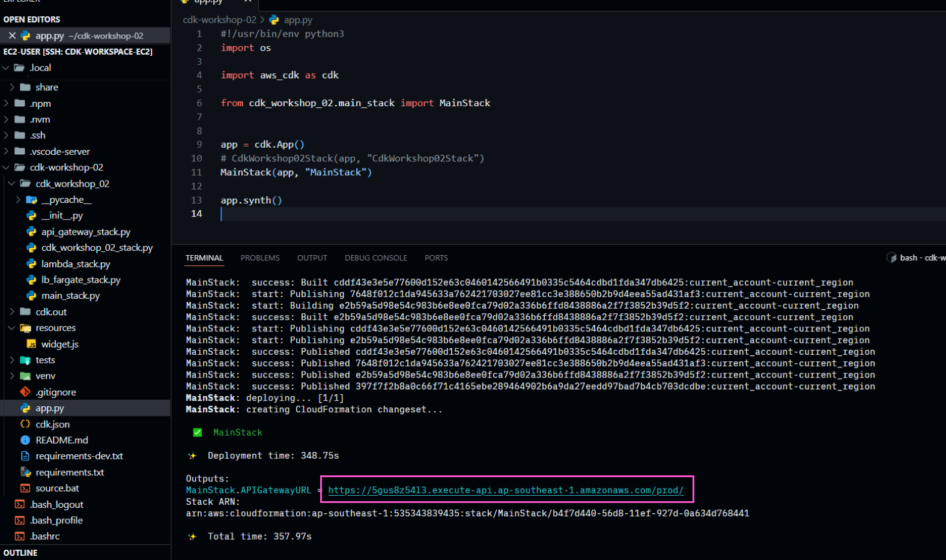The width and height of the screenshot is (946, 560).
Task: Click the requirements.txt file icon
Action: pos(25,472)
